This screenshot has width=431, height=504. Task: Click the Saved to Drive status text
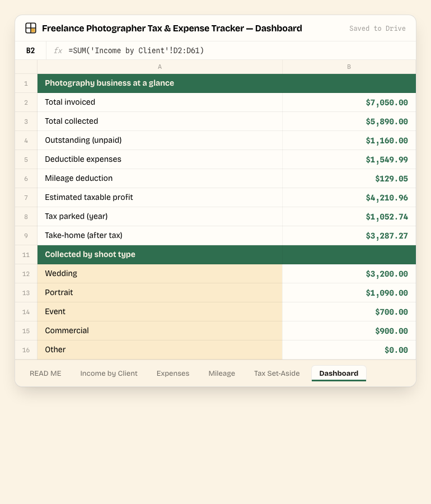(377, 29)
